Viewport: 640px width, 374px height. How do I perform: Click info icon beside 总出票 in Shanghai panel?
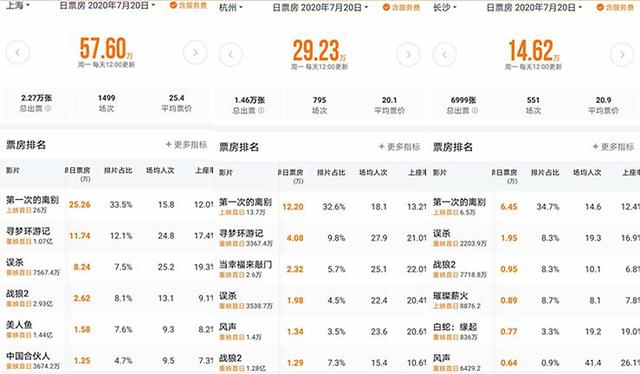pos(48,109)
